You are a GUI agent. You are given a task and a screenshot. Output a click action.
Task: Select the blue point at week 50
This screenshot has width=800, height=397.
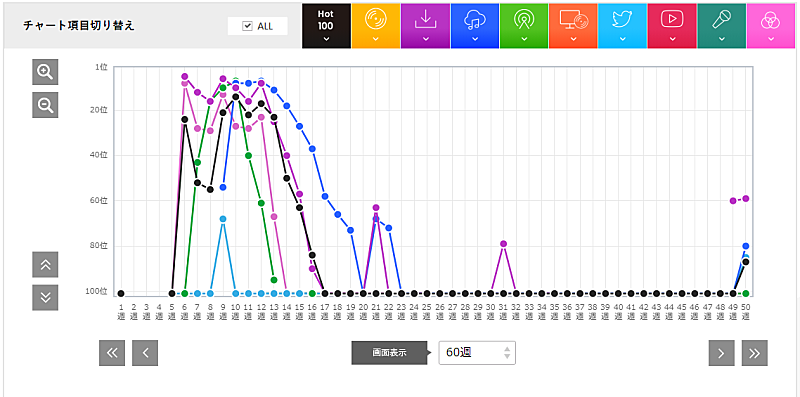pyautogui.click(x=746, y=246)
